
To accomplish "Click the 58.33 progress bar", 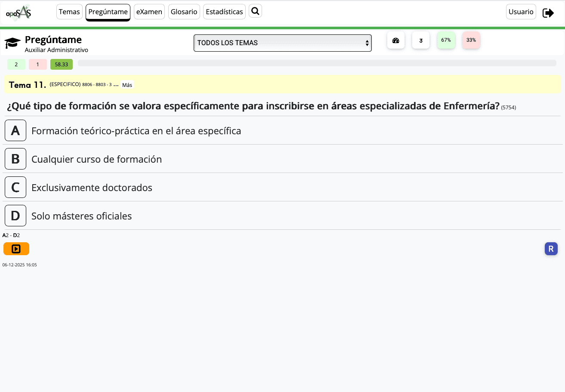I will click(x=61, y=64).
